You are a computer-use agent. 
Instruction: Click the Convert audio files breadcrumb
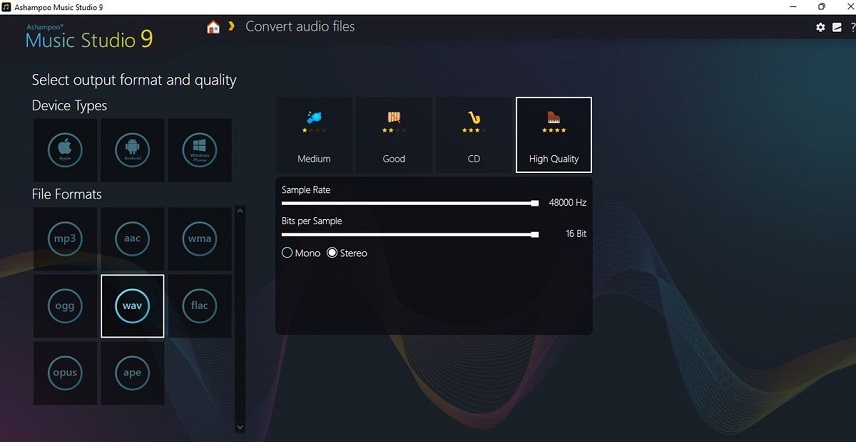point(300,27)
